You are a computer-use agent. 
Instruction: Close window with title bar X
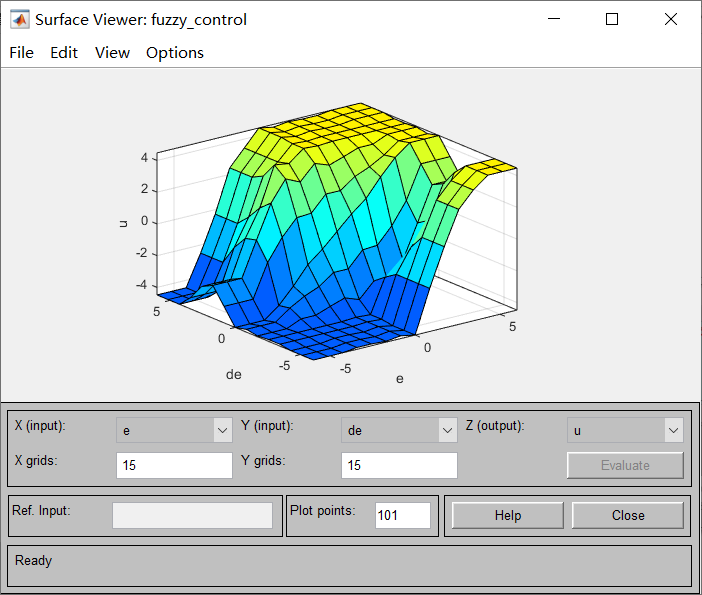[671, 19]
